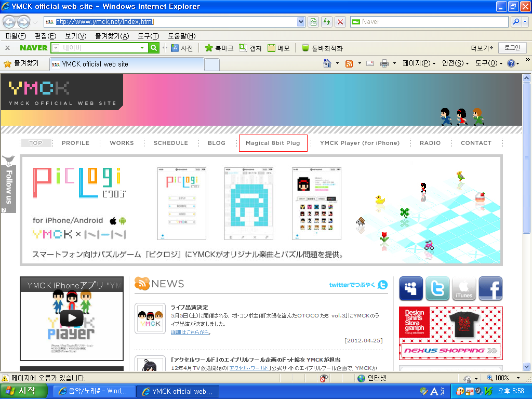The width and height of the screenshot is (532, 399).
Task: Open the 도구(T) menu
Action: (149, 36)
